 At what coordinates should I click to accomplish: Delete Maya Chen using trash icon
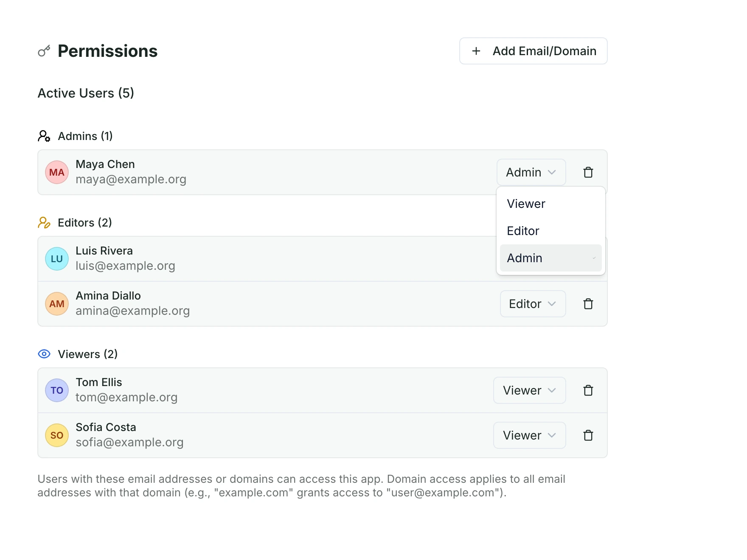pos(588,172)
